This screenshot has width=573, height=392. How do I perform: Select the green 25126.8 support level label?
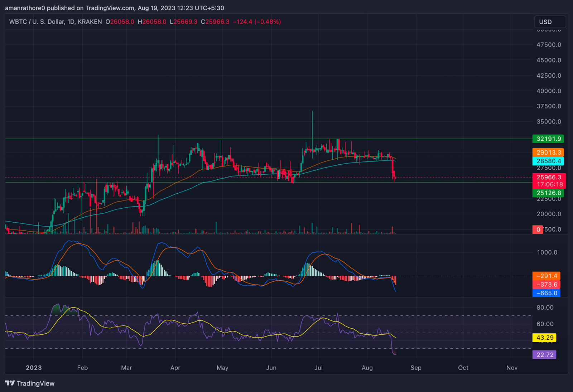(x=548, y=193)
